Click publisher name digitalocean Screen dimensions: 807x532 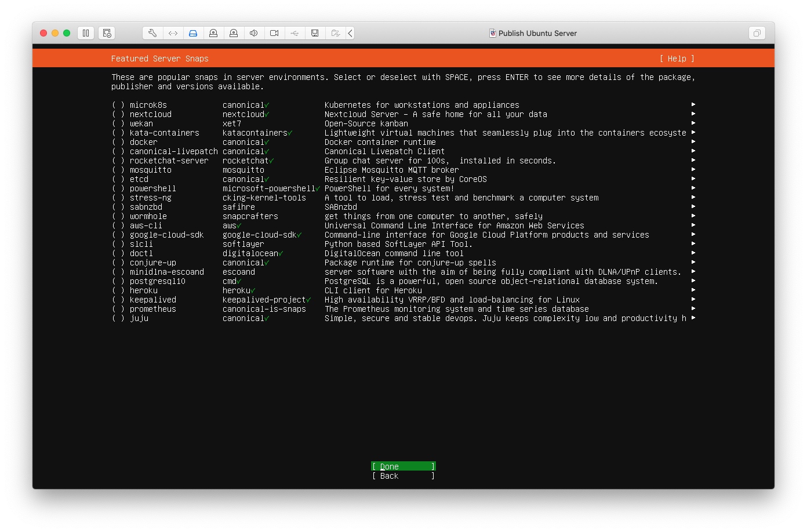pos(250,253)
